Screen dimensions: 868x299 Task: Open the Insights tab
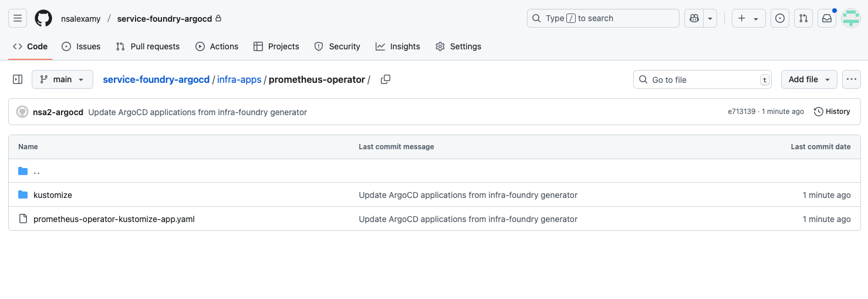click(398, 46)
